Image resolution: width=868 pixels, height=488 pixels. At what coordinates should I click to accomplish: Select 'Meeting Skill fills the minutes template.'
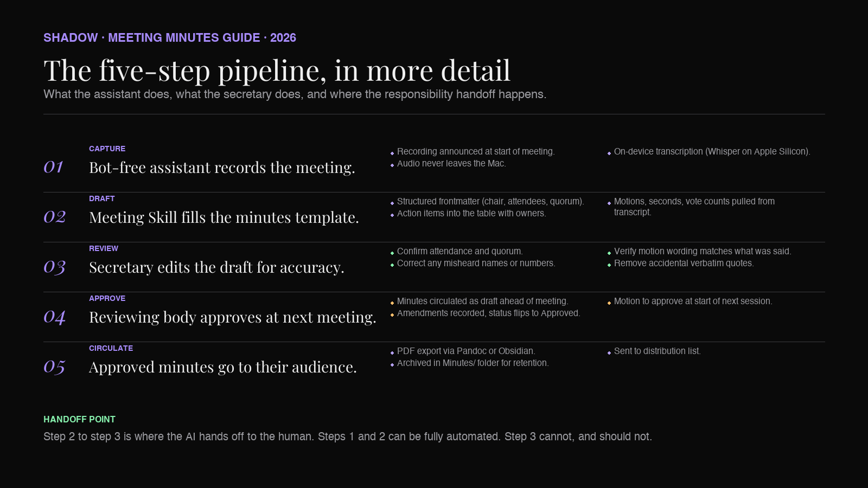click(224, 217)
